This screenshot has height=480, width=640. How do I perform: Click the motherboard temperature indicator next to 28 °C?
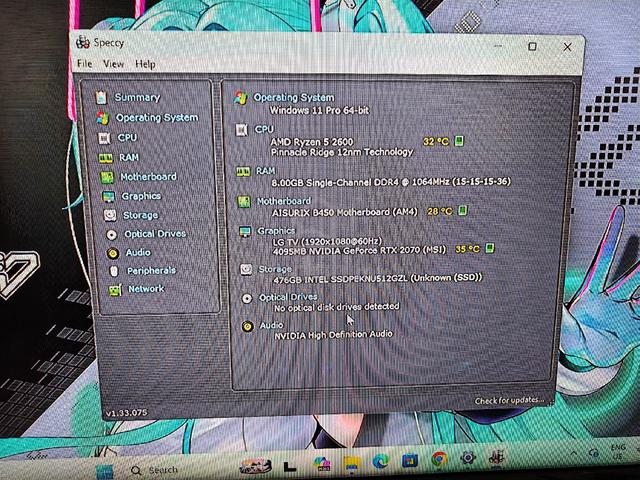(462, 211)
